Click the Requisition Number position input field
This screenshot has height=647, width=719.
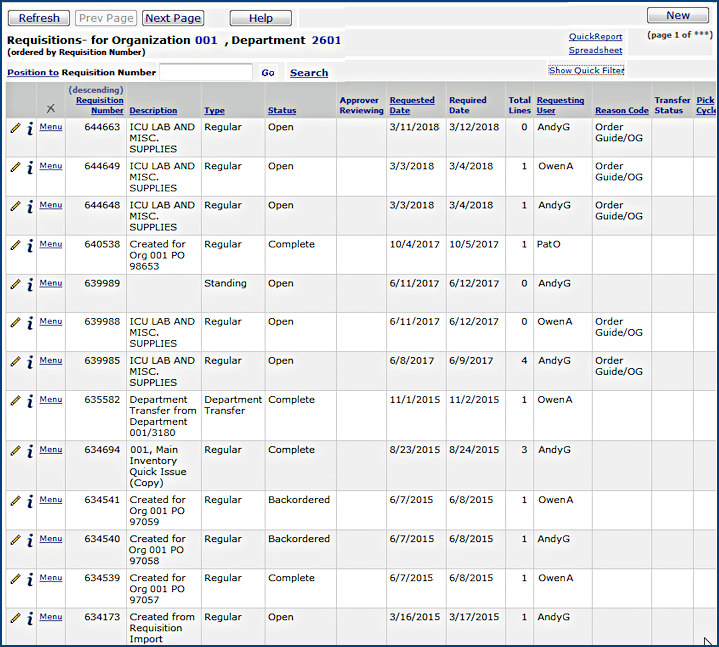206,72
